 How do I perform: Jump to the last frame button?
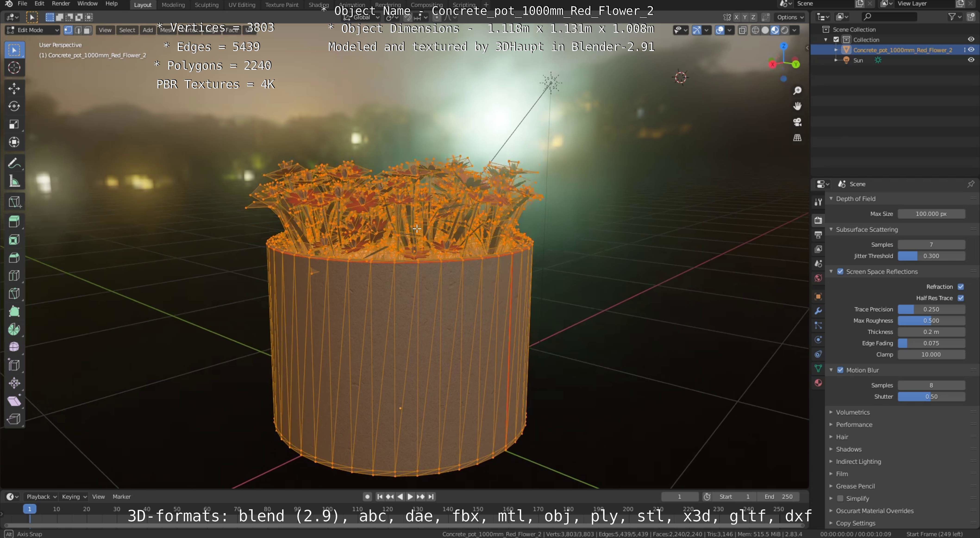[431, 497]
